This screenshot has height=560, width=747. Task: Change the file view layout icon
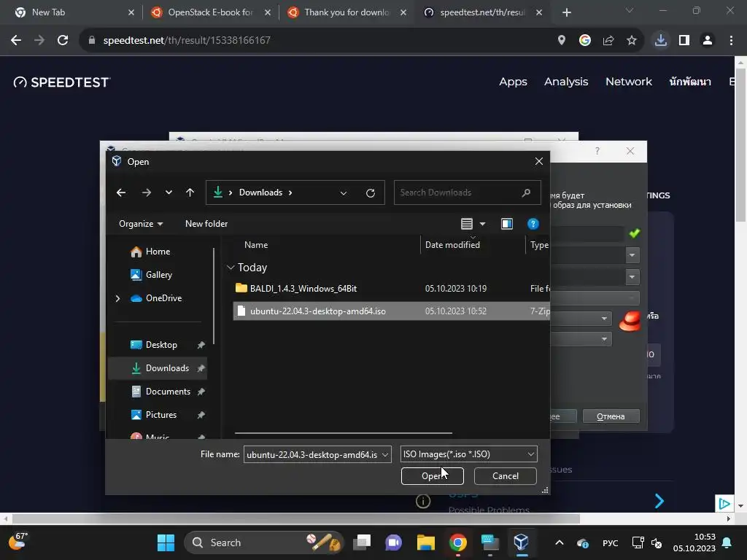[467, 224]
